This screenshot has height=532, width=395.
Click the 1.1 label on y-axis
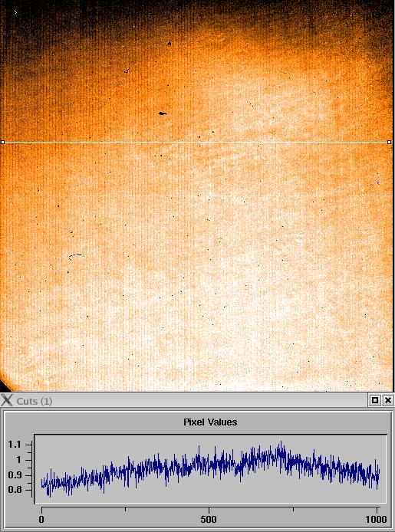(14, 444)
